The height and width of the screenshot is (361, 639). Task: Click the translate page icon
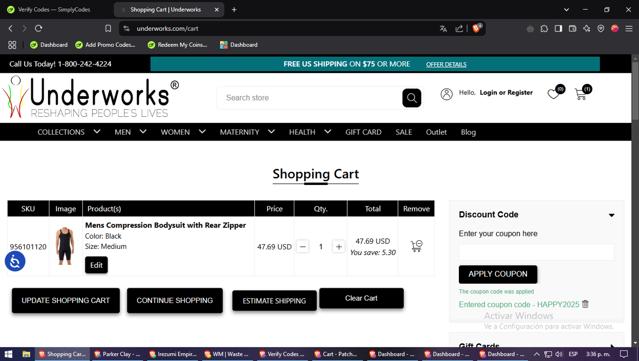(x=443, y=29)
